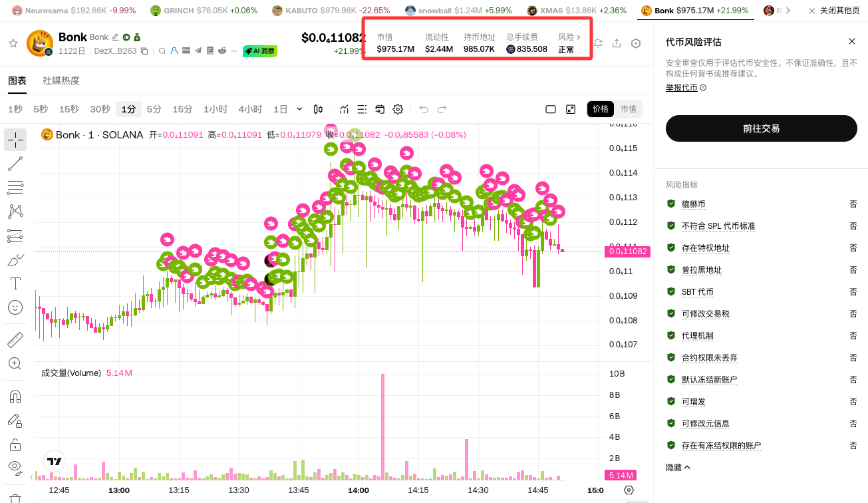Toggle lock all drawings

tap(15, 443)
